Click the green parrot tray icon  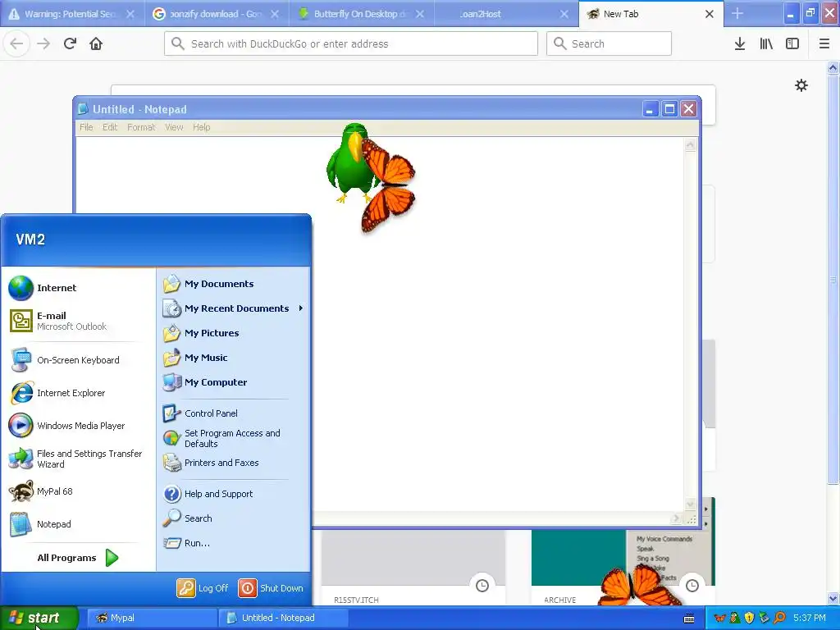click(735, 618)
